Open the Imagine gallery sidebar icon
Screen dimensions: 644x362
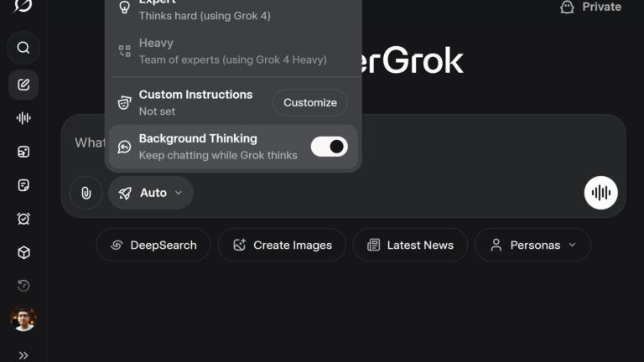click(x=23, y=152)
